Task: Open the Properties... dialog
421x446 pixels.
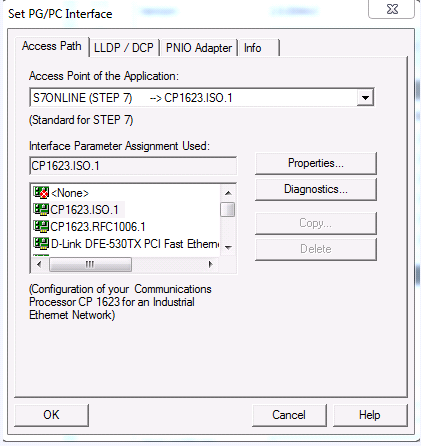Action: pos(316,163)
